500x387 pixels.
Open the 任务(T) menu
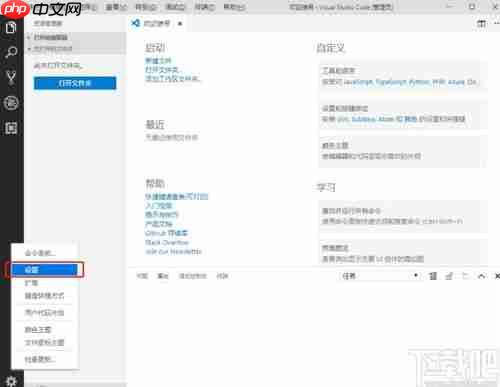[204, 7]
